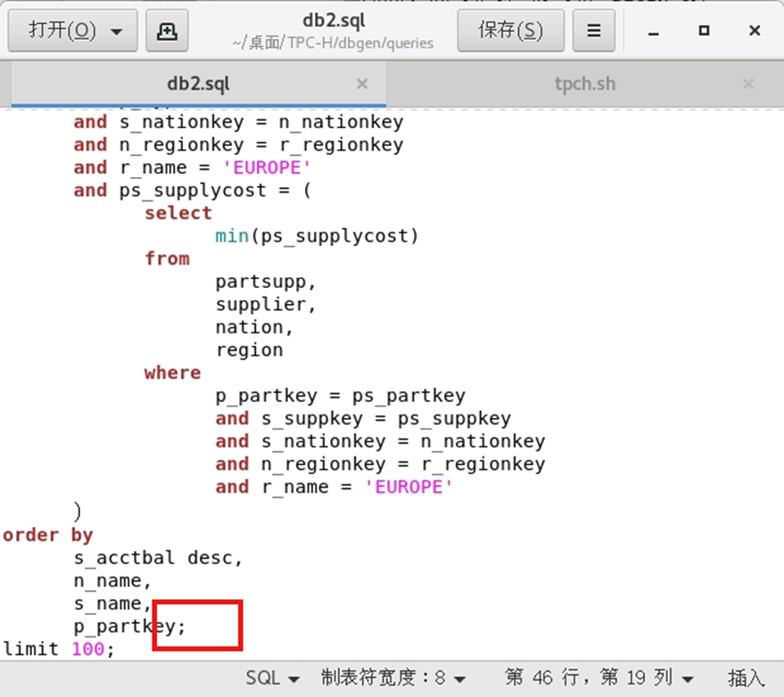Maximize the gedit window
The height and width of the screenshot is (697, 784).
coord(704,31)
